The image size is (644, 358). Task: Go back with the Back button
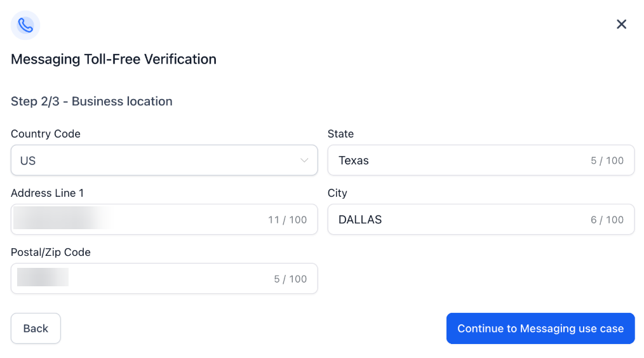click(36, 328)
